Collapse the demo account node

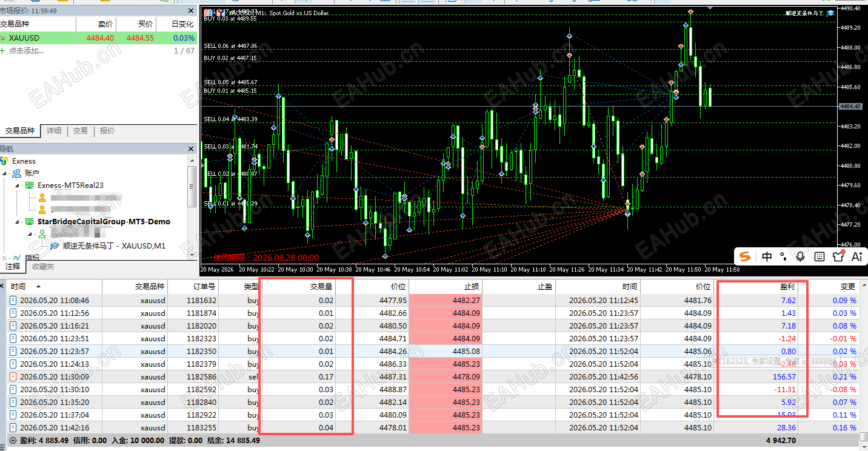30,234
